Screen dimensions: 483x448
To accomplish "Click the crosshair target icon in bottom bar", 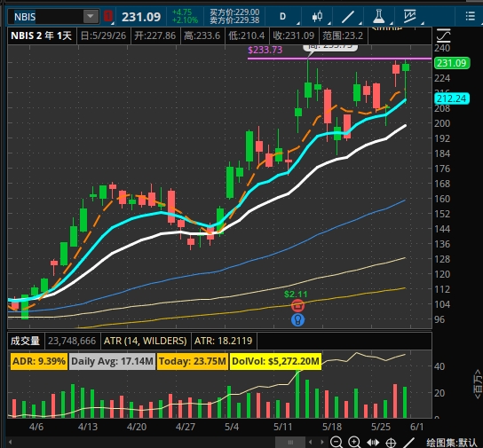I will (x=391, y=443).
